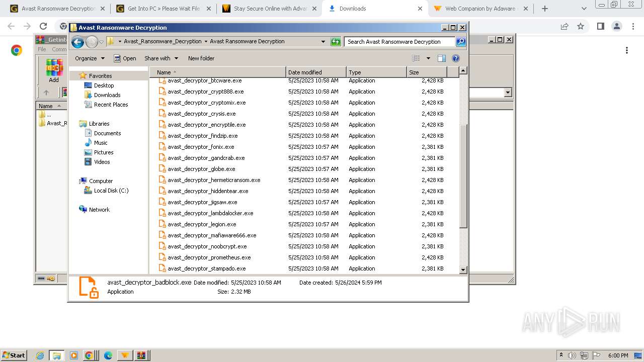Open Recent Places in navigation pane
Viewport: 644px width, 362px height.
111,105
